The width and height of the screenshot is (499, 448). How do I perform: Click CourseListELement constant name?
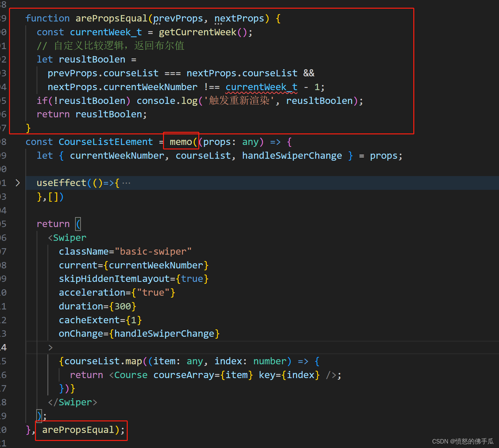(106, 142)
